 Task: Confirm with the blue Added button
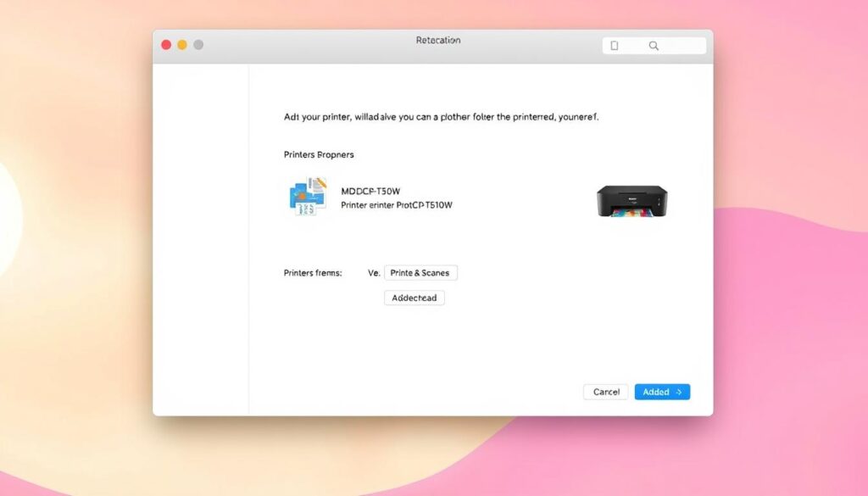pos(661,392)
